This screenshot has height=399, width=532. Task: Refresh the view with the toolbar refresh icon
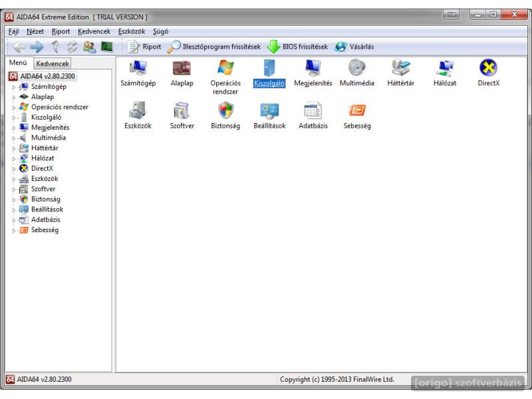tap(72, 47)
